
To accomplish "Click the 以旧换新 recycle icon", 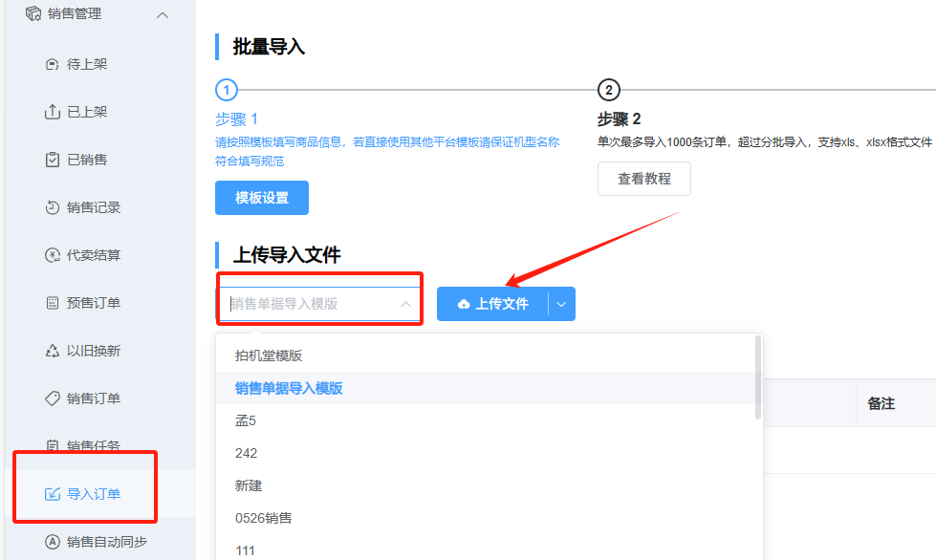I will tap(53, 351).
